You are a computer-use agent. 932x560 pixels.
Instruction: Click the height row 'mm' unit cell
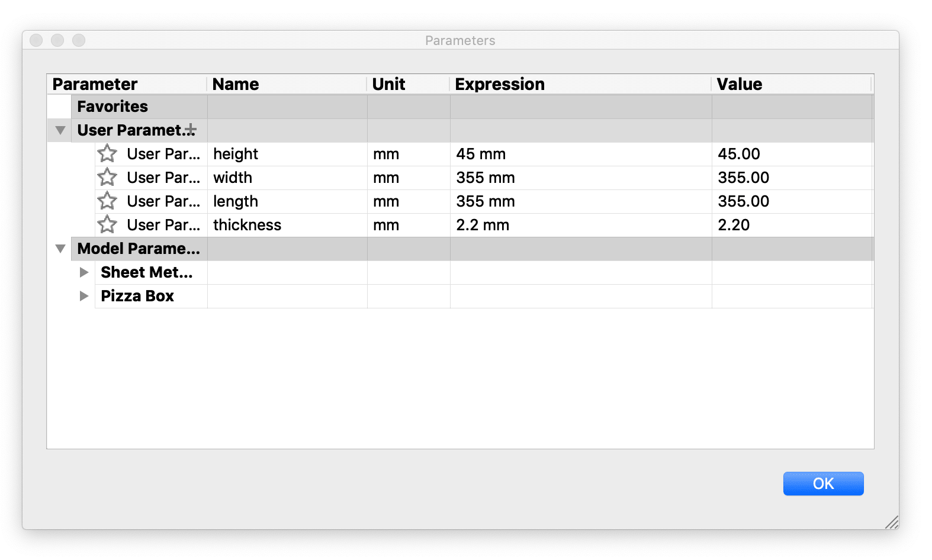click(409, 154)
